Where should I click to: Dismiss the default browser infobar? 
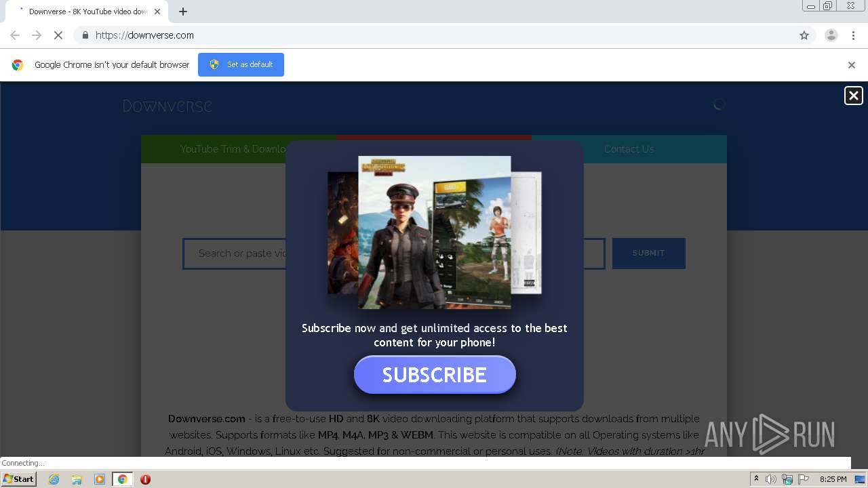[852, 65]
